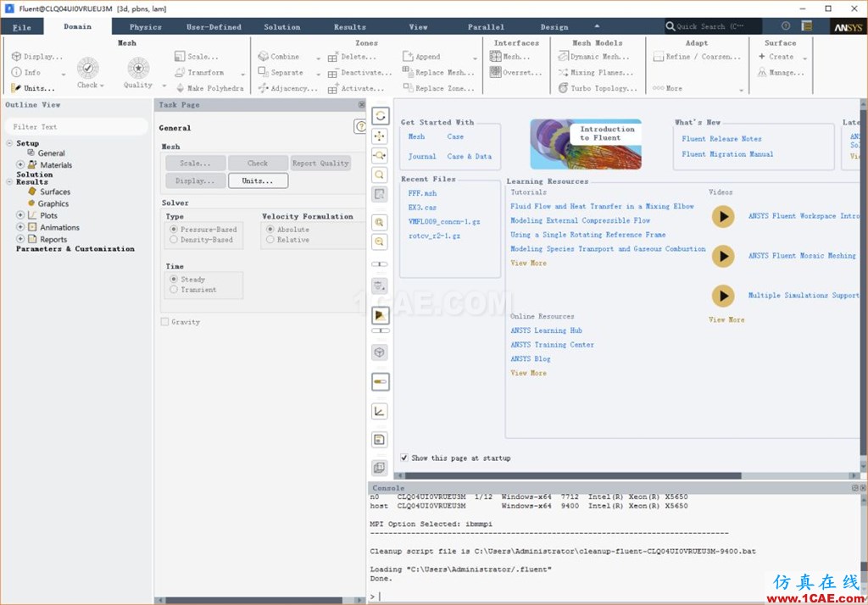Screen dimensions: 868x605
Task: Click the Filter Text field
Action: [76, 127]
